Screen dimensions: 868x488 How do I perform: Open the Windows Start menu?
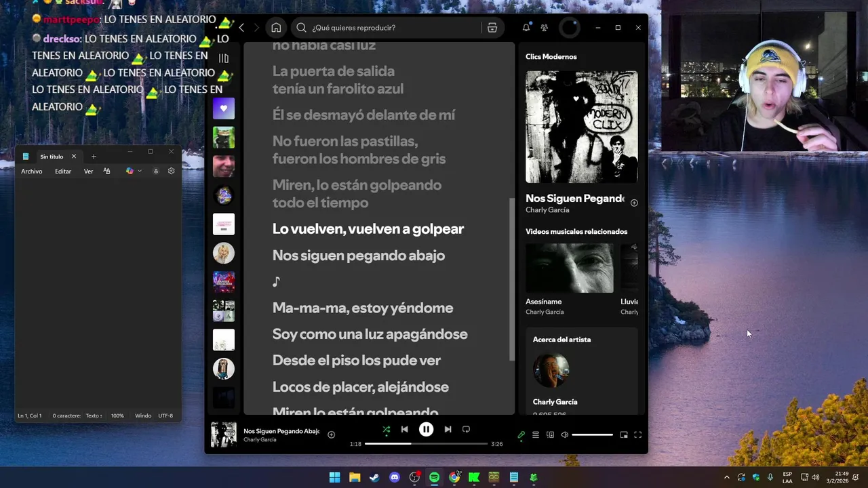point(335,477)
